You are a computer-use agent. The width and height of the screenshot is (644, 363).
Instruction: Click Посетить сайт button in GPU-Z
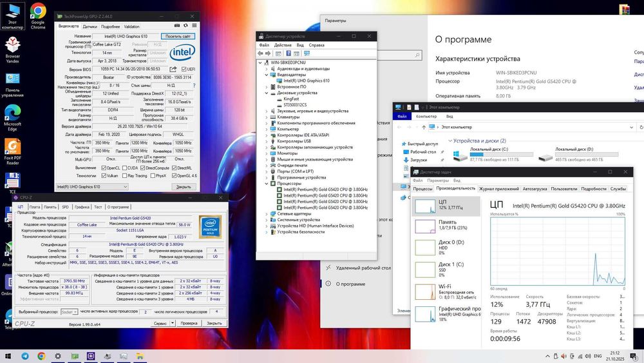pyautogui.click(x=178, y=36)
